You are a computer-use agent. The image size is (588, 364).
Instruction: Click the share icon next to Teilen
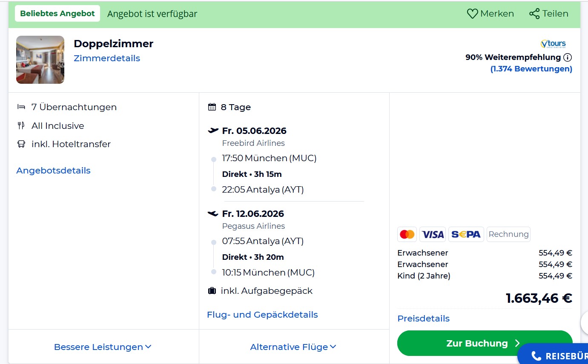534,14
